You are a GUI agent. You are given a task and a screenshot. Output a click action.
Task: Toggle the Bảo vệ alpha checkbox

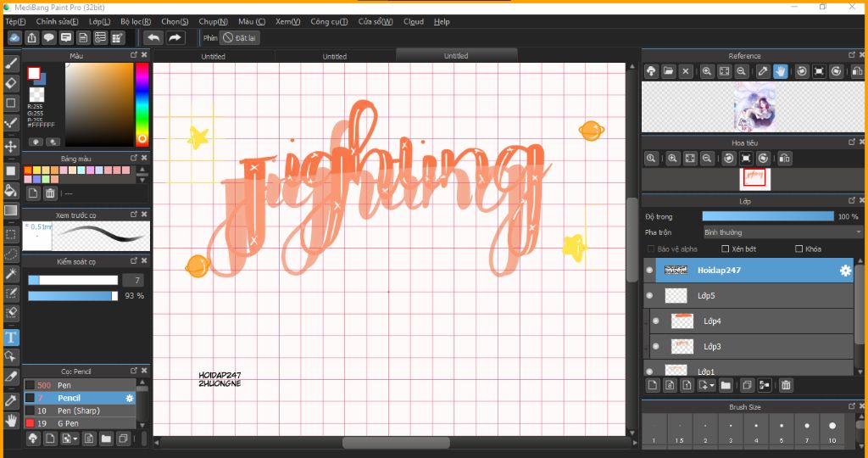[x=651, y=249]
